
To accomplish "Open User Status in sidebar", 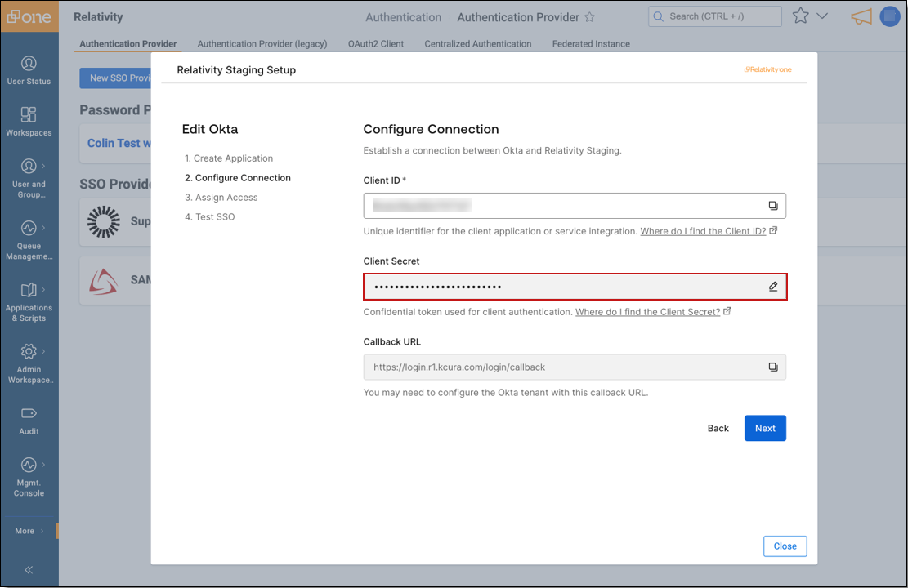I will pos(29,69).
